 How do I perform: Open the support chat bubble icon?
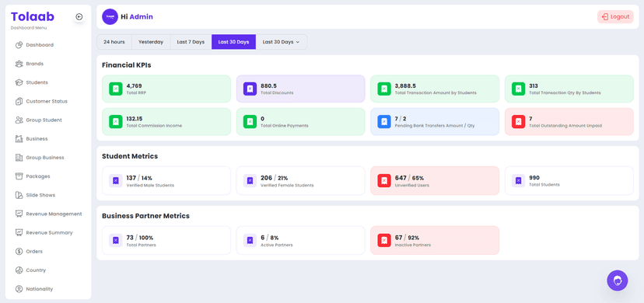pyautogui.click(x=618, y=281)
